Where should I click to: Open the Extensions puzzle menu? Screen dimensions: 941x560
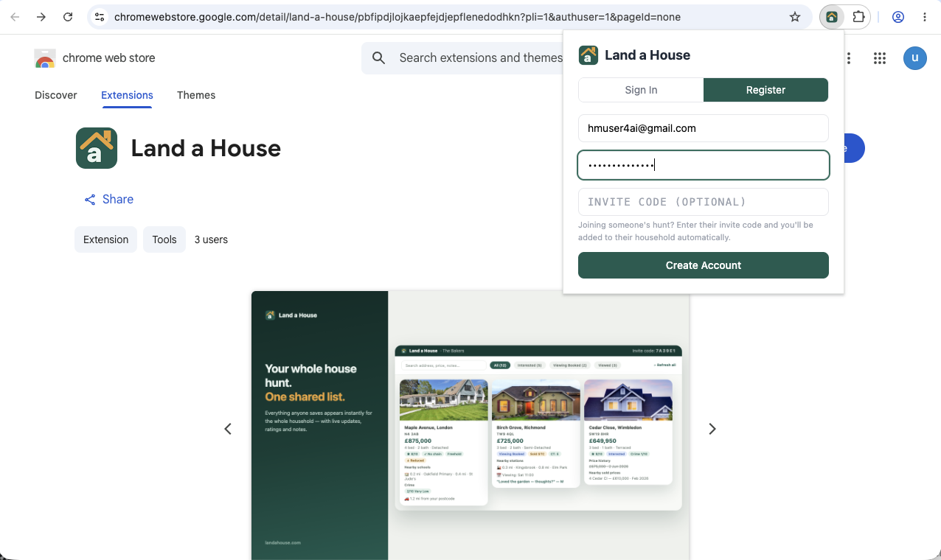click(858, 17)
